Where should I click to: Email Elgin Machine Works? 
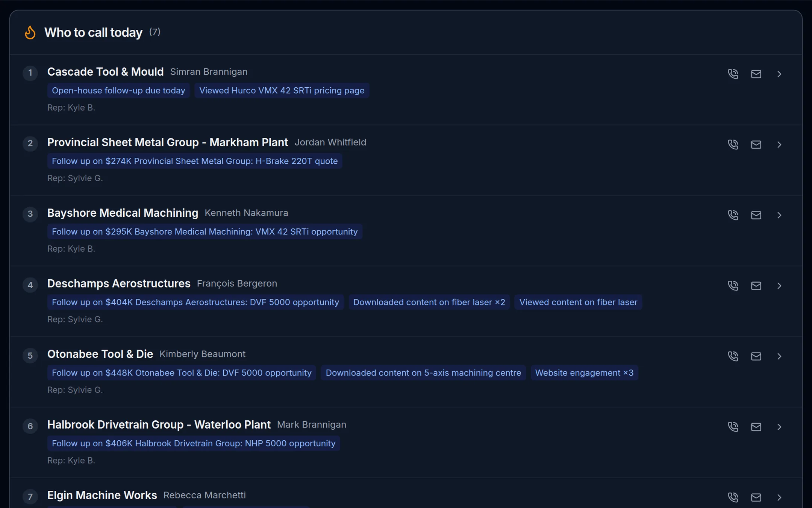756,497
